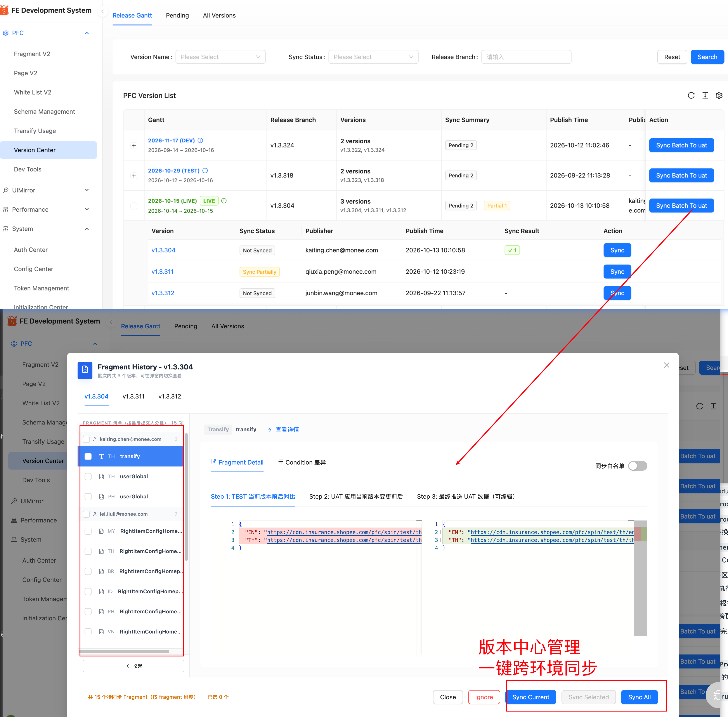Click info icon next to 2026-11-17 (DEV)
Viewport: 728px width, 717px height.
[200, 141]
